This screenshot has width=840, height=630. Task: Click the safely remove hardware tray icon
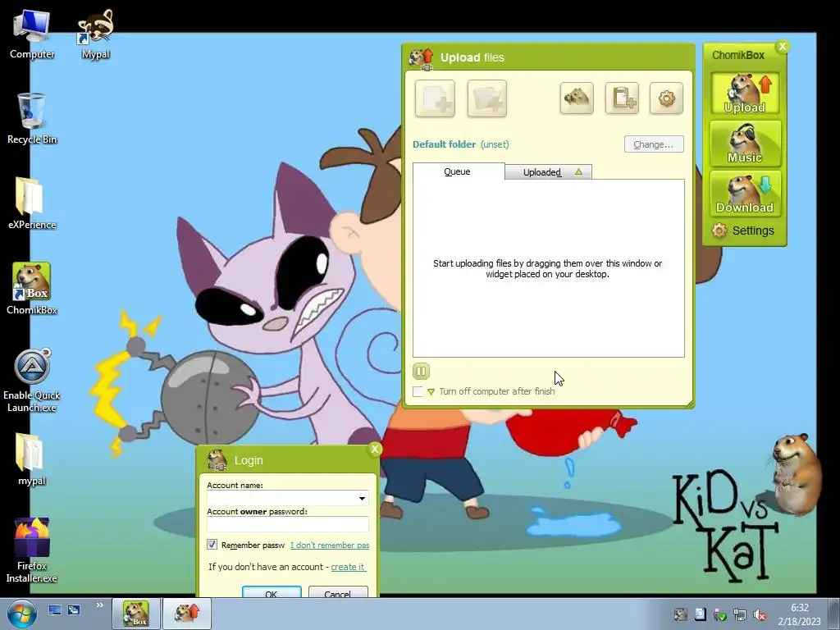coord(720,614)
